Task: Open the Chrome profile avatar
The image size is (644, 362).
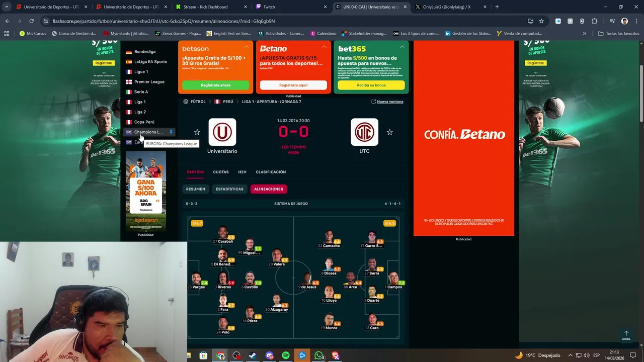Action: click(624, 21)
